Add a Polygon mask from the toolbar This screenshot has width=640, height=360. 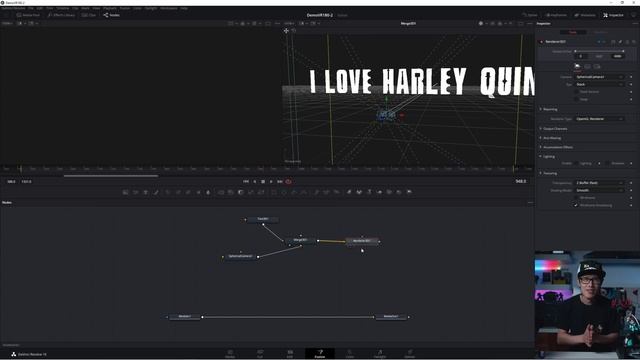[294, 192]
